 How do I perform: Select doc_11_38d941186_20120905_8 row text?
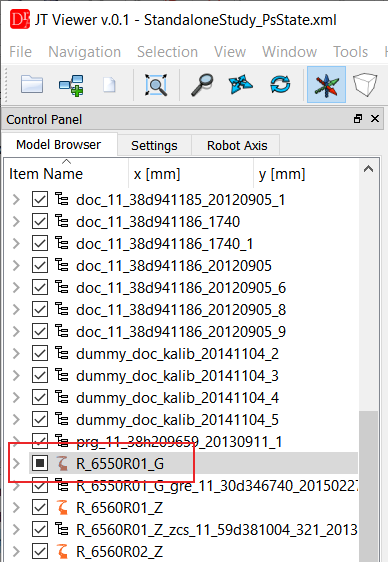click(181, 309)
